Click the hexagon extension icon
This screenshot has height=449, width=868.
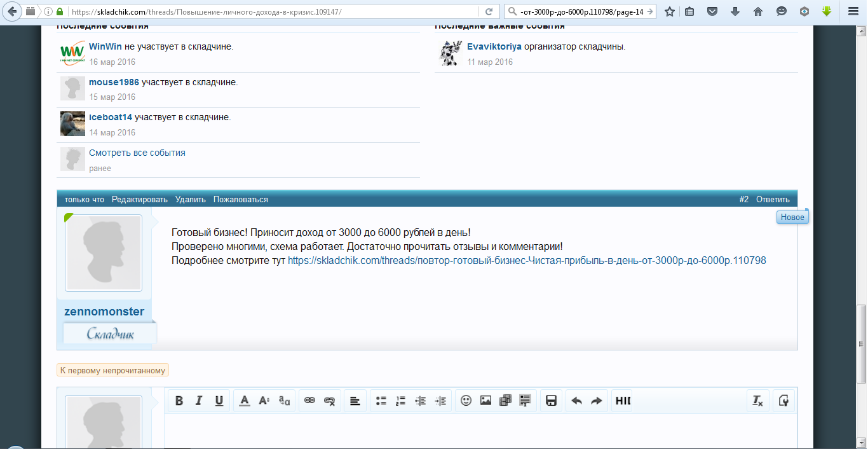(x=804, y=11)
